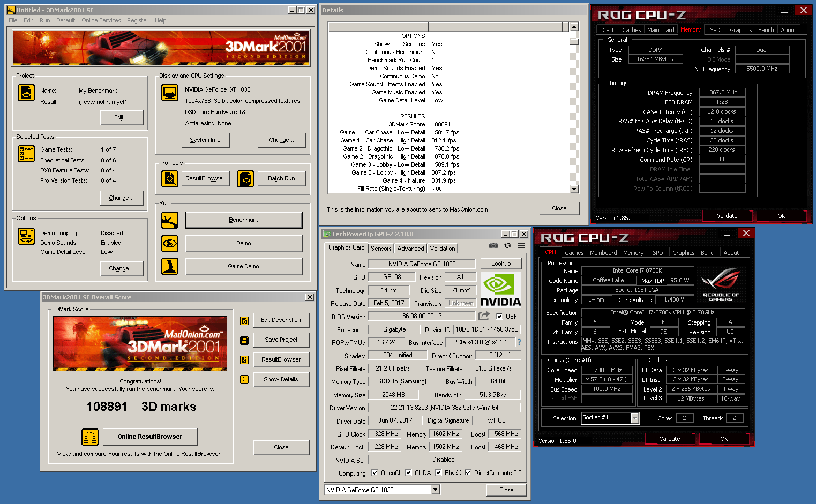Click the ResultBrowser magnifier icon in Pro Tools
Image resolution: width=816 pixels, height=504 pixels.
170,179
